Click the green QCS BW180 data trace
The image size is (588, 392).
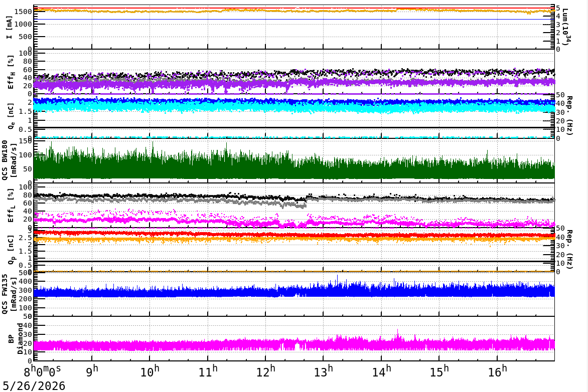click(x=293, y=168)
